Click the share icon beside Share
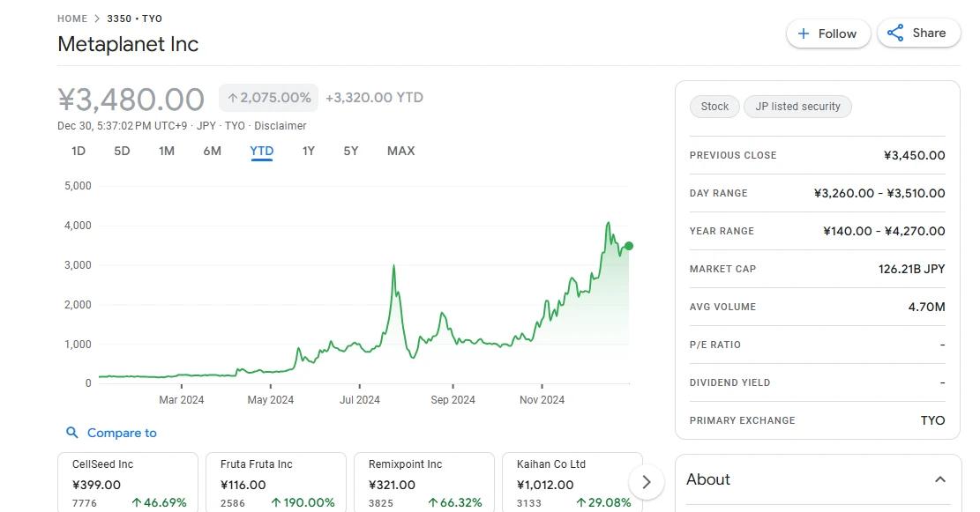The width and height of the screenshot is (980, 512). pos(895,33)
